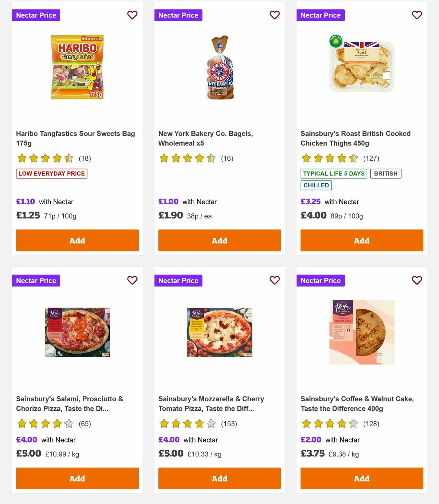This screenshot has width=439, height=504.
Task: Click the star rating for Coffee & Walnut Cake
Action: tap(329, 423)
